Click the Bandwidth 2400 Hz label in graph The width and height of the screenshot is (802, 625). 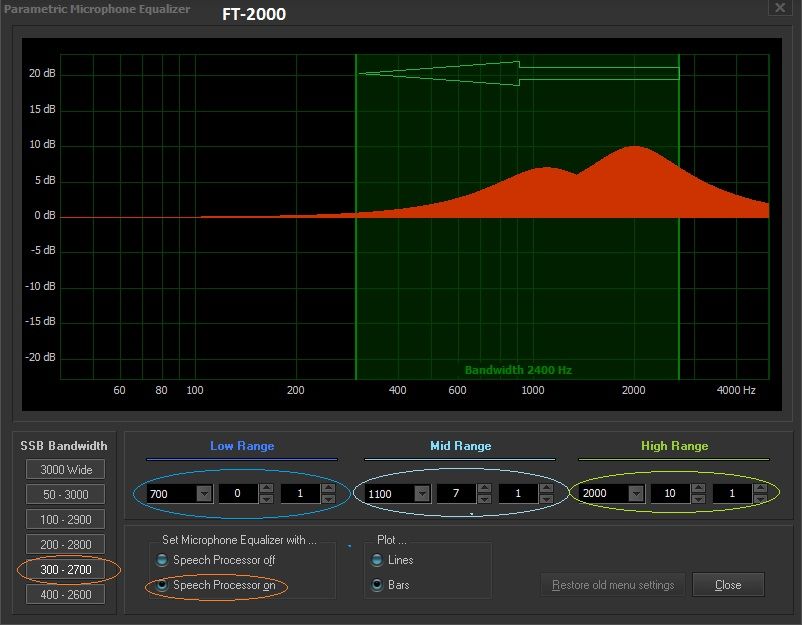coord(518,370)
